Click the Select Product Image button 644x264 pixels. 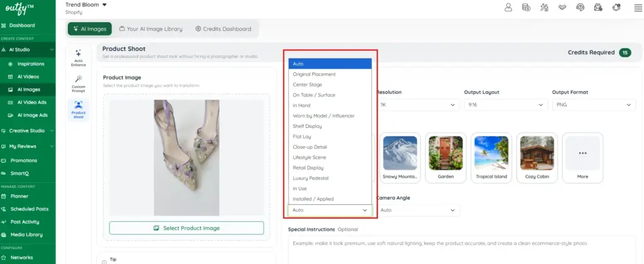pos(186,228)
